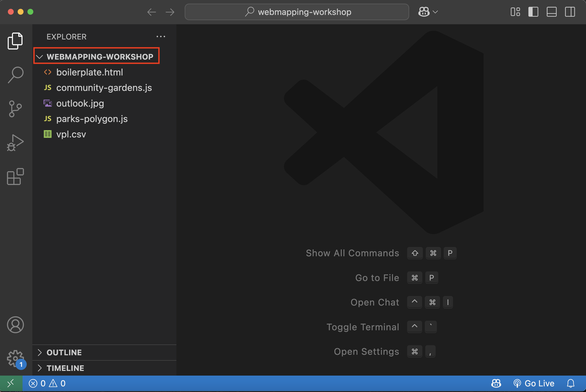
Task: Open community-gardens.js file
Action: click(105, 88)
